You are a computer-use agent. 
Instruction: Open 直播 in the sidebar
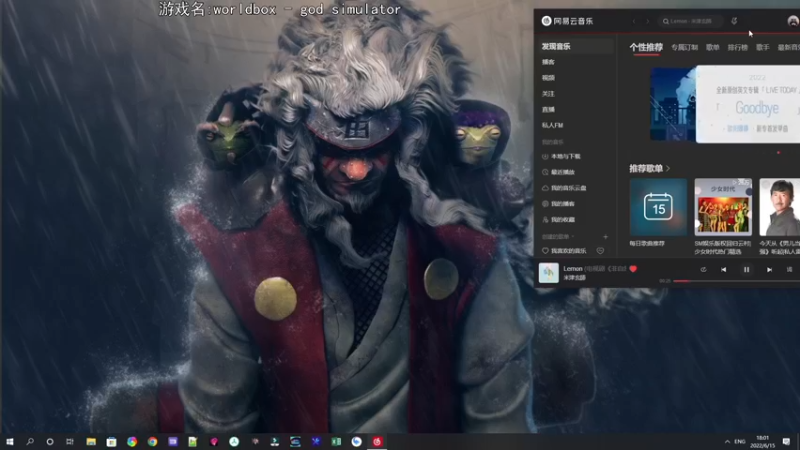point(548,110)
